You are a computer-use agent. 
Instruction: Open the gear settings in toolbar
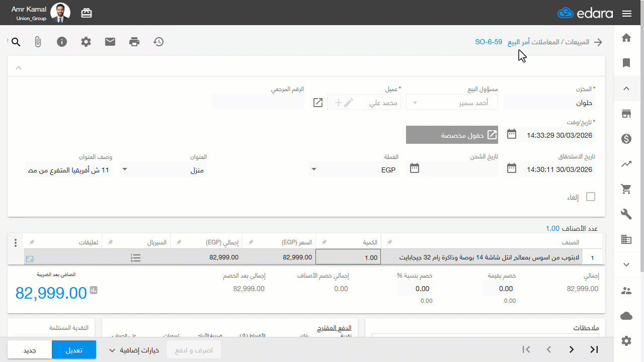86,42
